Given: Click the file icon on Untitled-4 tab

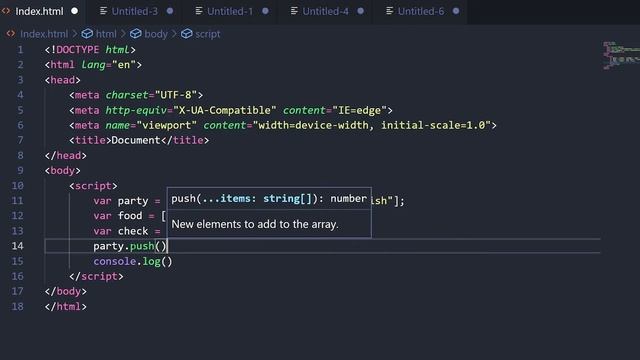Looking at the screenshot, I should click(x=294, y=11).
